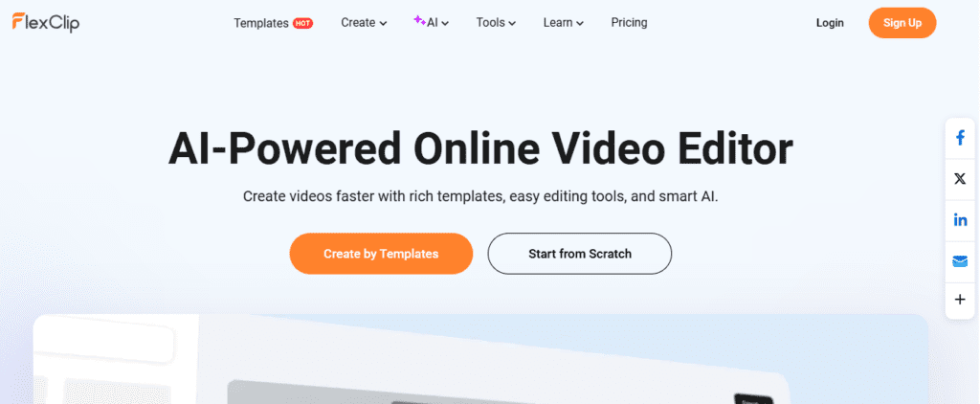Open the Create menu
This screenshot has width=980, height=404.
pos(364,23)
